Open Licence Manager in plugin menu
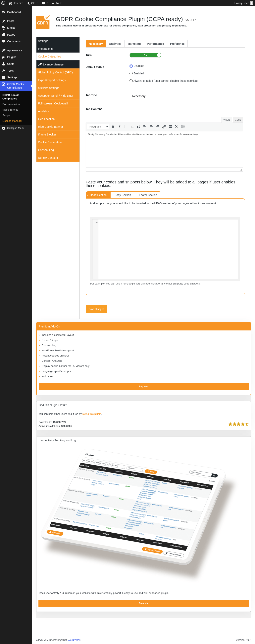The image size is (255, 644). tap(58, 64)
